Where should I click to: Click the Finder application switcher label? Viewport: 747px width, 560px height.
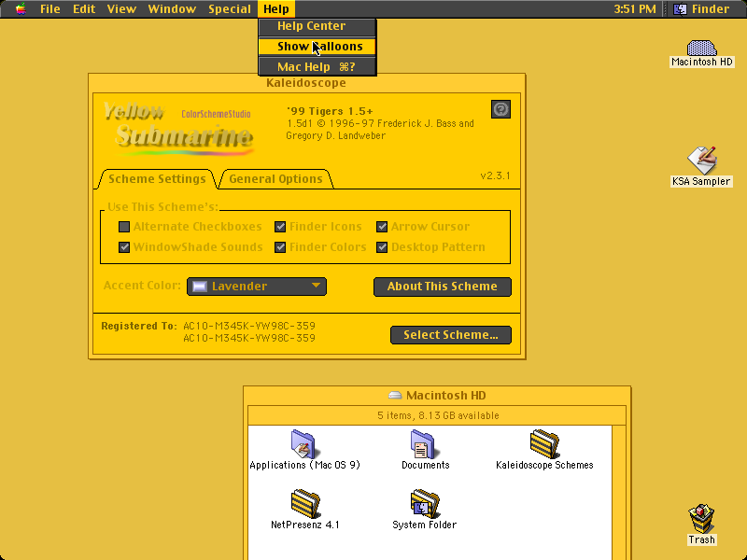[x=711, y=9]
